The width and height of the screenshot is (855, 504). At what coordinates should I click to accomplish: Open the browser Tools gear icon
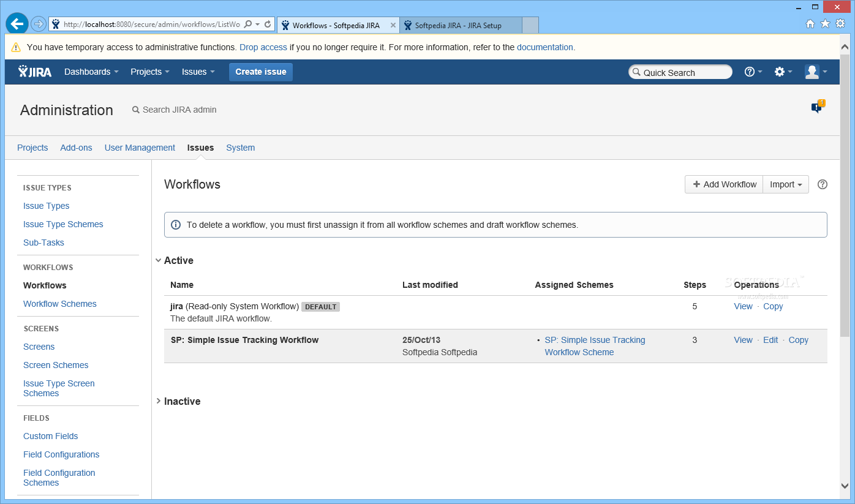click(840, 24)
